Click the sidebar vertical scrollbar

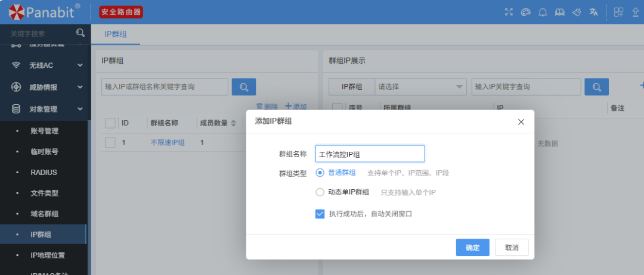point(89,196)
